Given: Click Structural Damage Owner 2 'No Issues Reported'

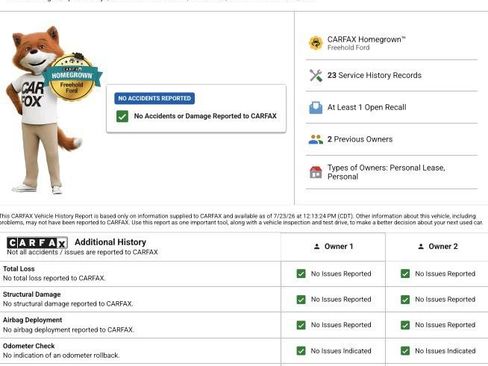Looking at the screenshot, I should click(445, 299).
